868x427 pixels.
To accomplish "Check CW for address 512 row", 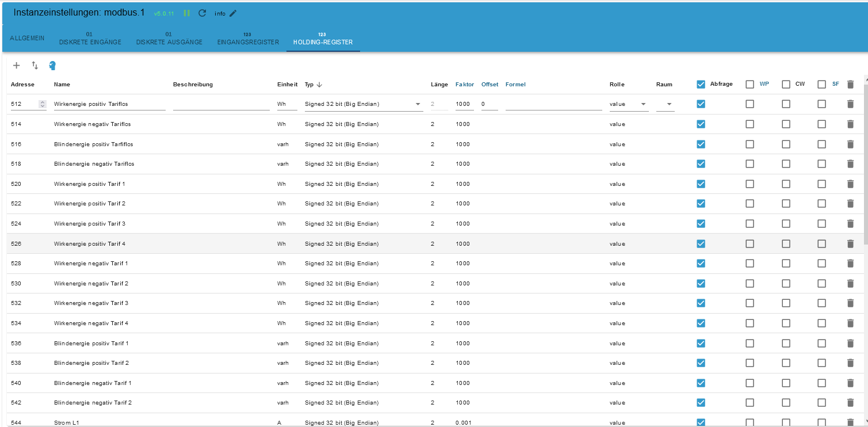I will (786, 104).
